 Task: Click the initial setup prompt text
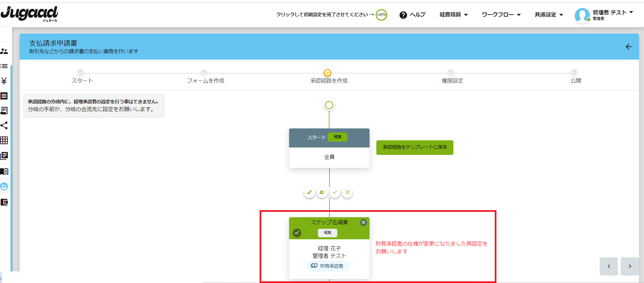[325, 15]
